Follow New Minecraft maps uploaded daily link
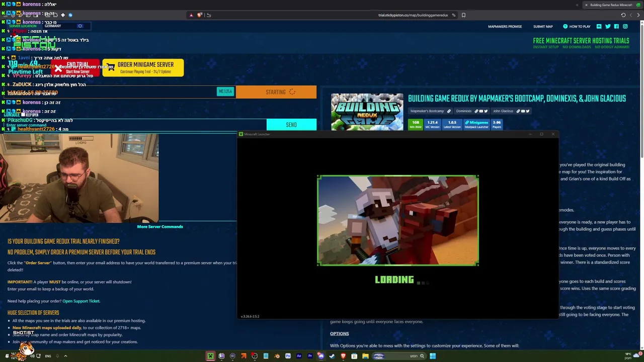The width and height of the screenshot is (644, 362). 47,328
